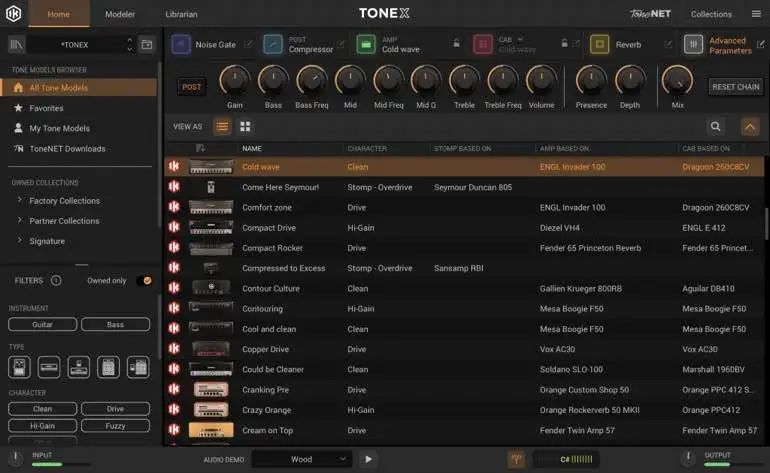
Task: Edit Noise Gate settings pencil icon
Action: (248, 44)
